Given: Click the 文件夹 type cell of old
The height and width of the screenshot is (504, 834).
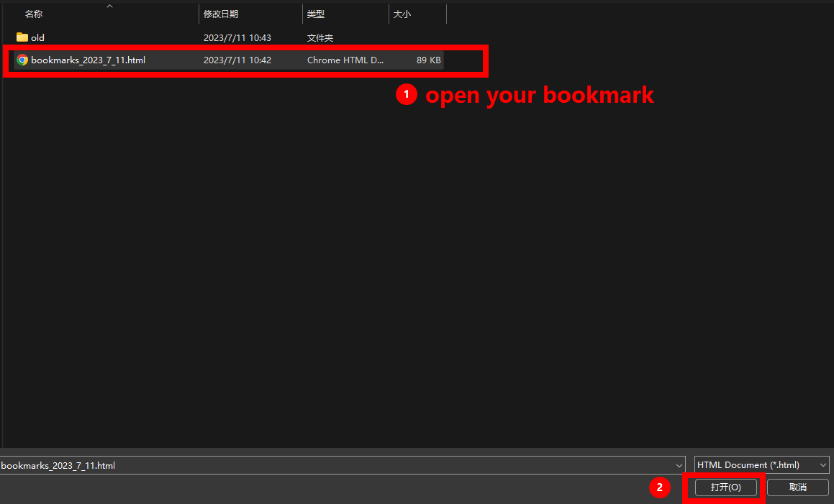Looking at the screenshot, I should pos(320,37).
